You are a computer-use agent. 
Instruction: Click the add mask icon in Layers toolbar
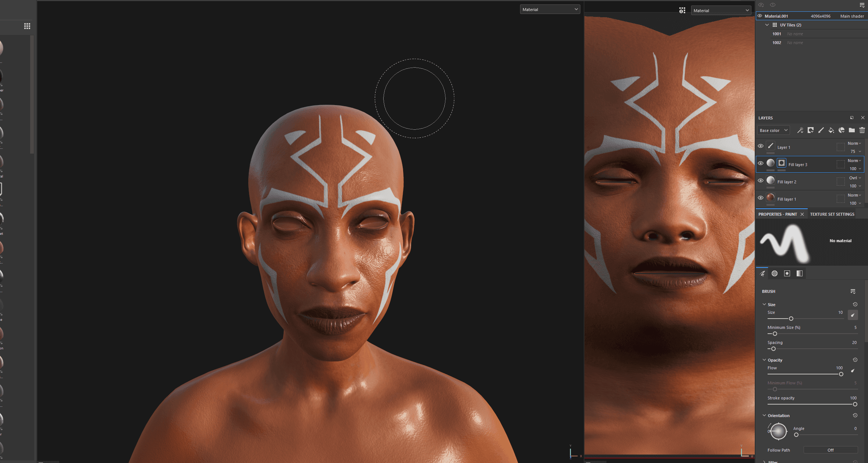click(x=810, y=130)
